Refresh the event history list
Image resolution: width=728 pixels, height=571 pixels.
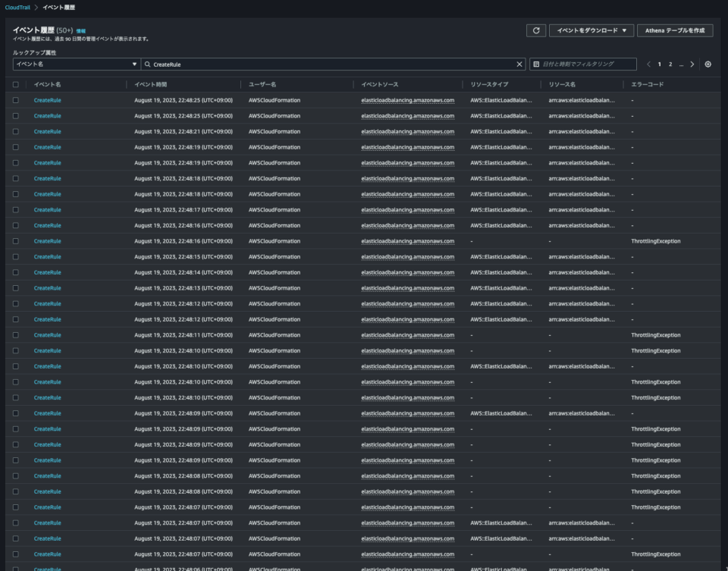click(537, 31)
